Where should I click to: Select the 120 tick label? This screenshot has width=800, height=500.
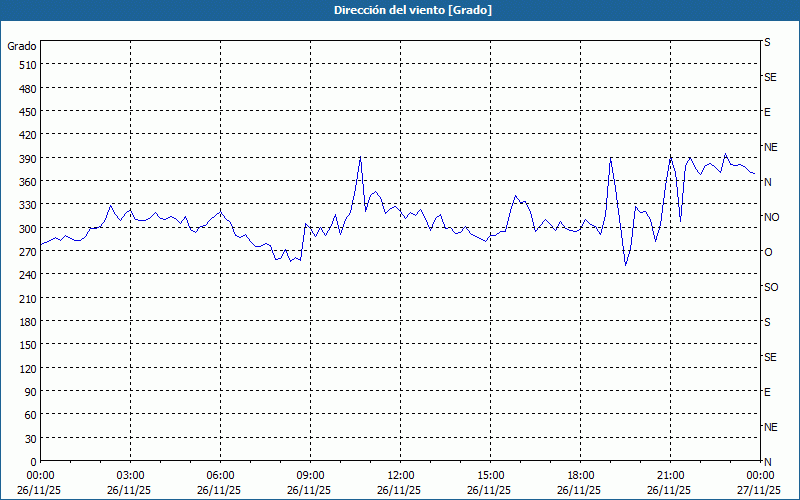tap(28, 369)
